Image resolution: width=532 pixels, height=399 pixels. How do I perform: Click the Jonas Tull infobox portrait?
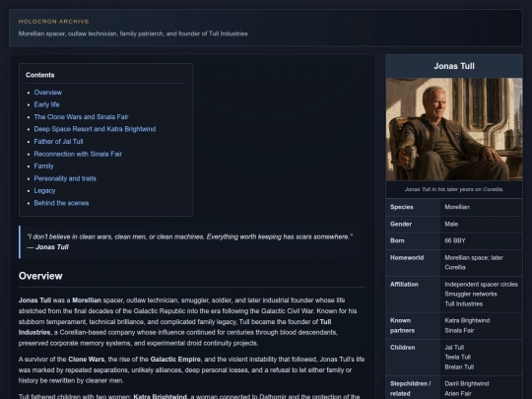(x=454, y=129)
